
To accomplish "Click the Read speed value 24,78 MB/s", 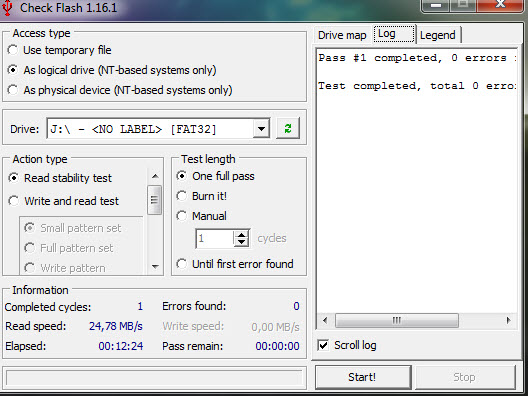I will tap(116, 326).
